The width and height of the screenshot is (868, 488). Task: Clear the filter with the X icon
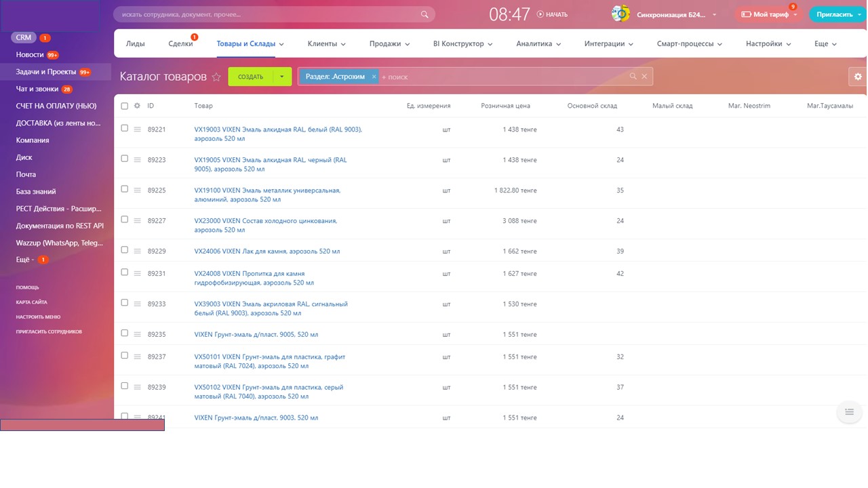(x=645, y=77)
